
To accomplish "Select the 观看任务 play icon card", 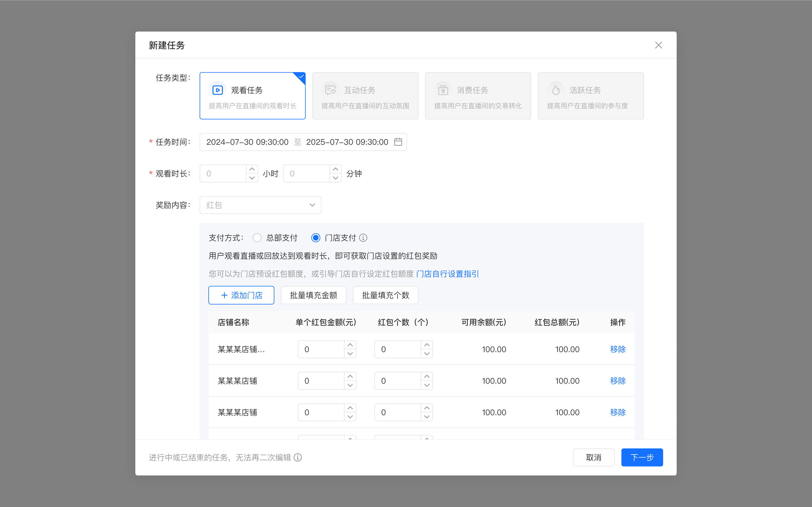I will 252,96.
